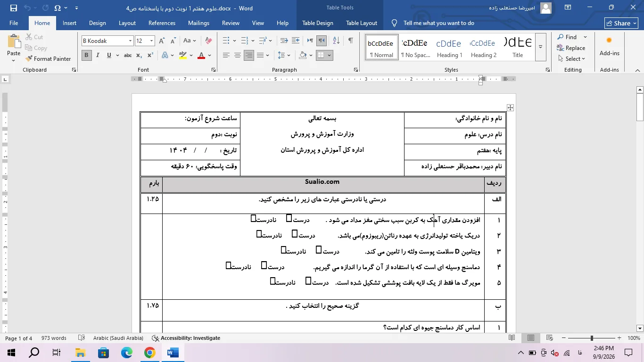Open the font size dropdown
This screenshot has width=644, height=362.
(151, 41)
